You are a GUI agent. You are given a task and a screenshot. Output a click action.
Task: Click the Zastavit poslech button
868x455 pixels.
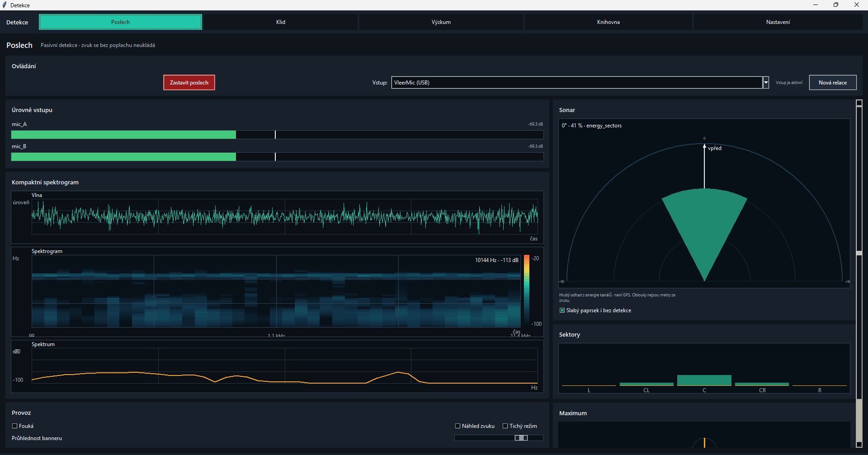tap(189, 83)
